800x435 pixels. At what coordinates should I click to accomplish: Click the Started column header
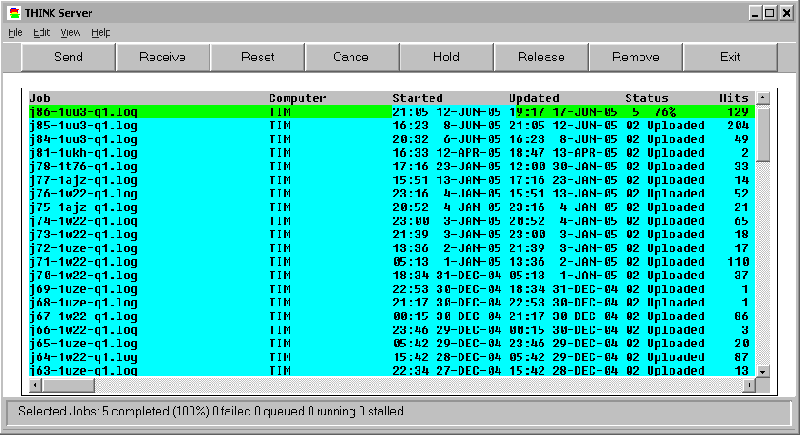point(417,98)
